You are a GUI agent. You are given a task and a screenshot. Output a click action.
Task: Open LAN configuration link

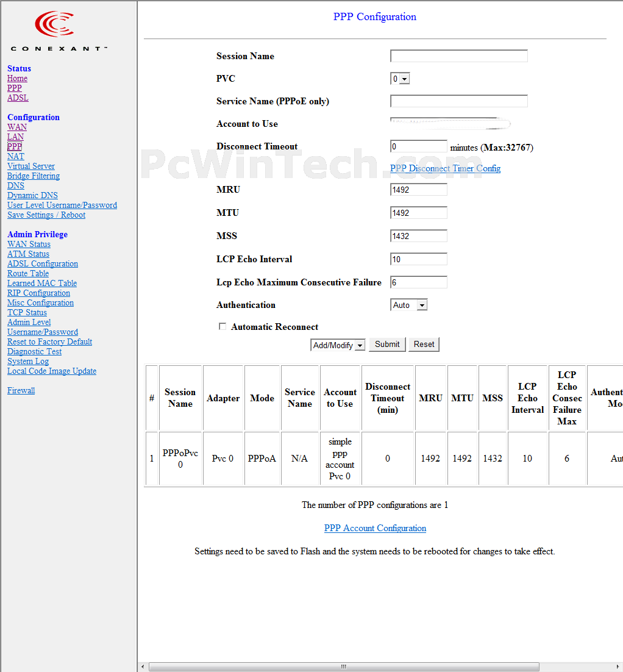coord(15,137)
